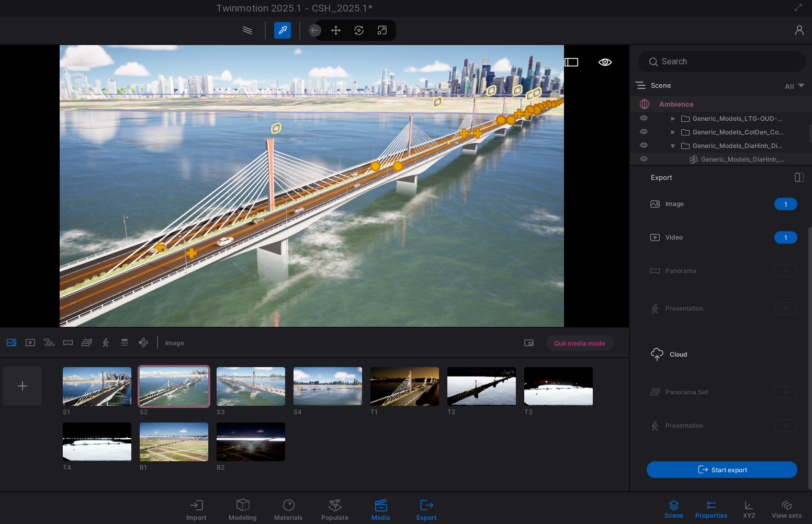Open the Populate tab

click(x=335, y=510)
